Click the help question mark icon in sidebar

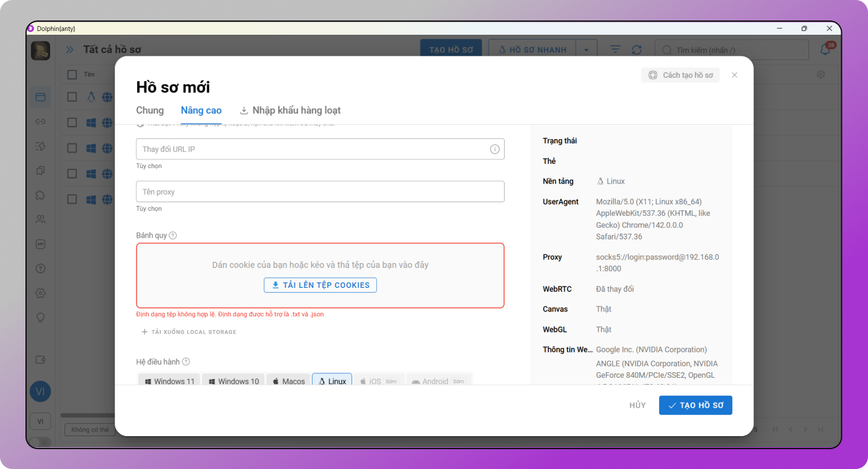pyautogui.click(x=40, y=268)
